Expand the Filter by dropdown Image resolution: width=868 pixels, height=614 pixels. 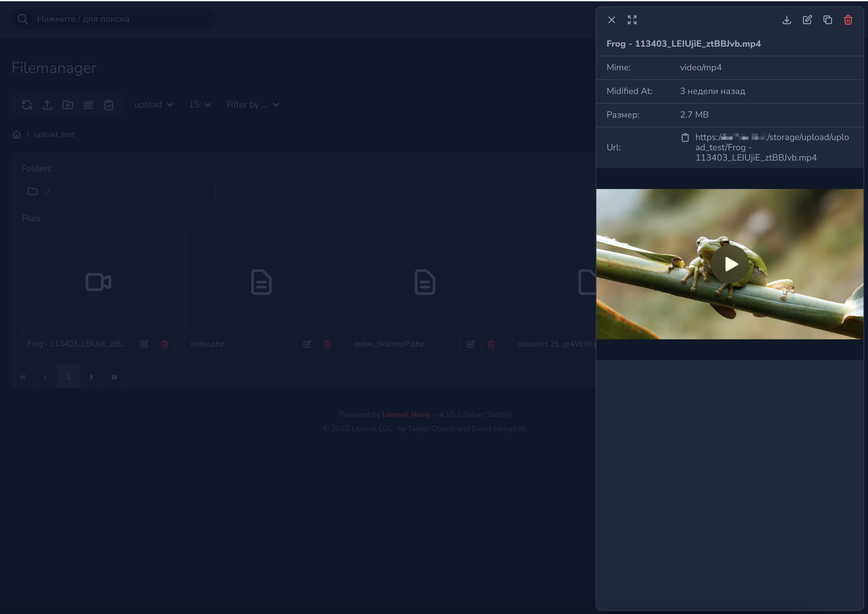(x=252, y=105)
